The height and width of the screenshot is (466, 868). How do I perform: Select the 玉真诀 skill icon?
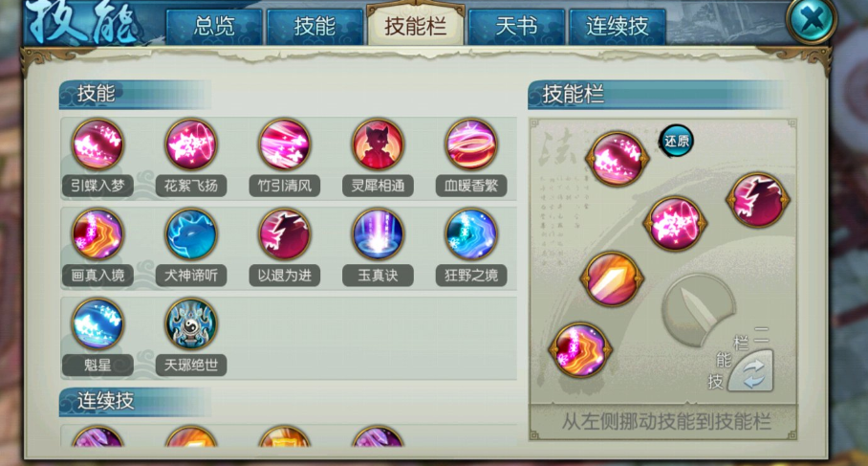(378, 234)
